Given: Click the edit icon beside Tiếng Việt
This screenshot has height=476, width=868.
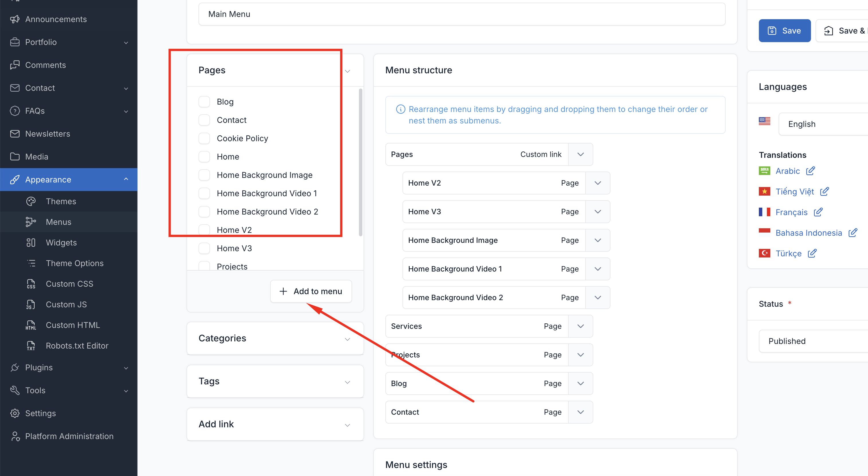Looking at the screenshot, I should pos(824,191).
